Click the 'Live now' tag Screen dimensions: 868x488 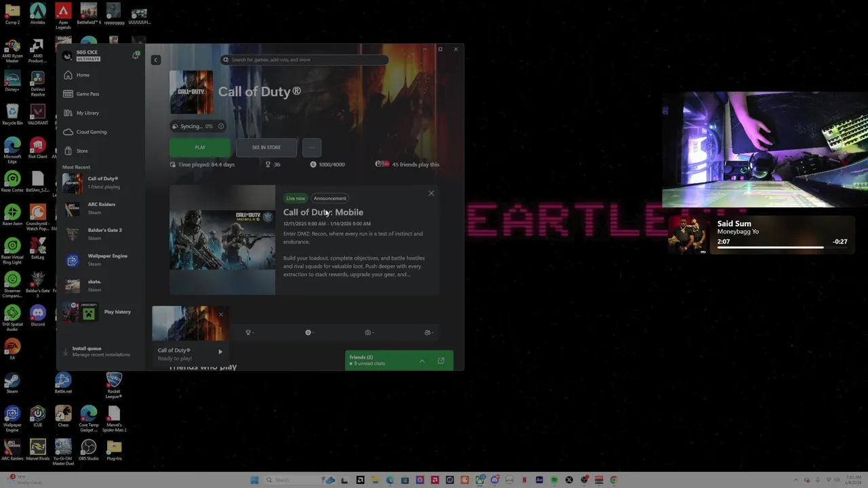tap(296, 198)
